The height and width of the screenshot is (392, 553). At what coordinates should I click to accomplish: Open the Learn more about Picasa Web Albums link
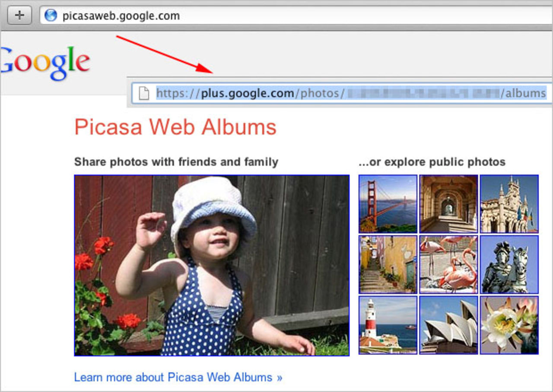click(x=177, y=377)
